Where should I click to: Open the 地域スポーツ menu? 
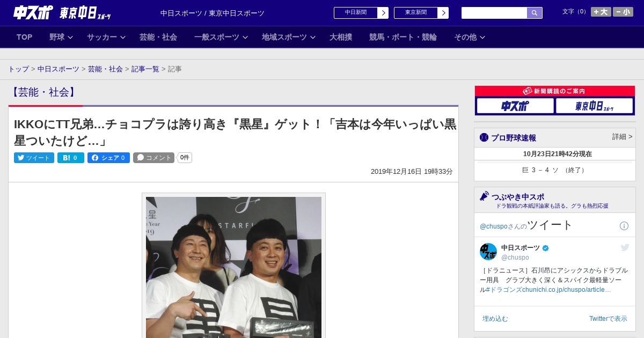pyautogui.click(x=284, y=37)
